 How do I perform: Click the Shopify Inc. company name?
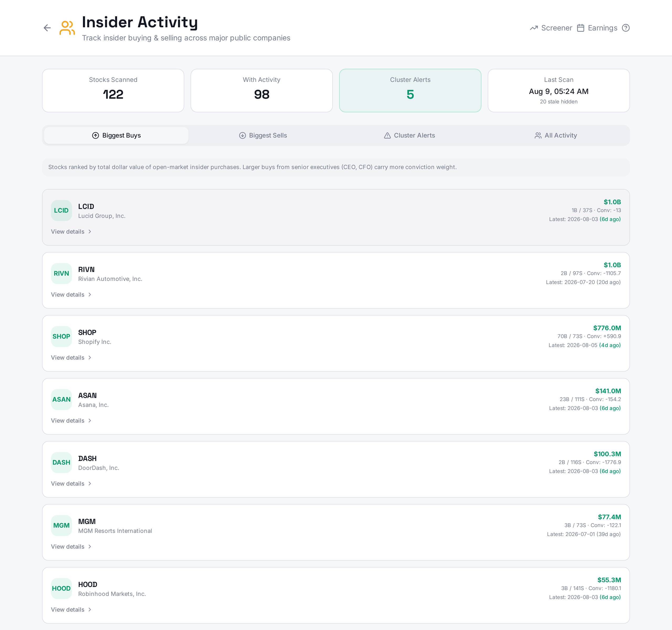click(95, 342)
